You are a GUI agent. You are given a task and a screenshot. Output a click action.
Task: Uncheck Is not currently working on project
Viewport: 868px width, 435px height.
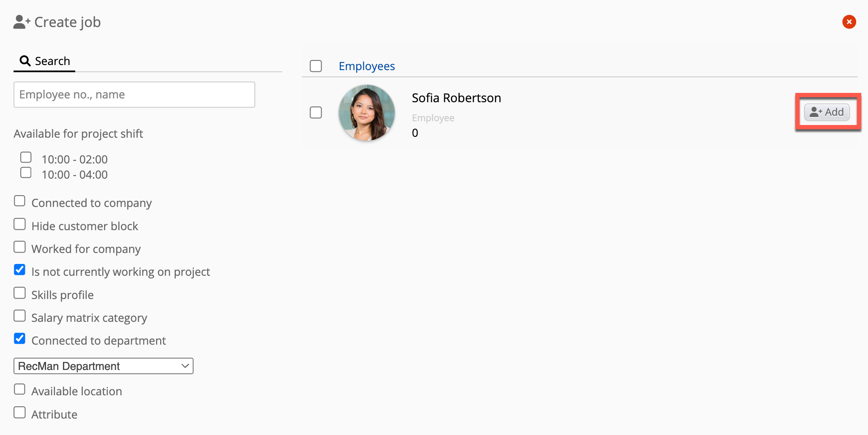tap(20, 270)
